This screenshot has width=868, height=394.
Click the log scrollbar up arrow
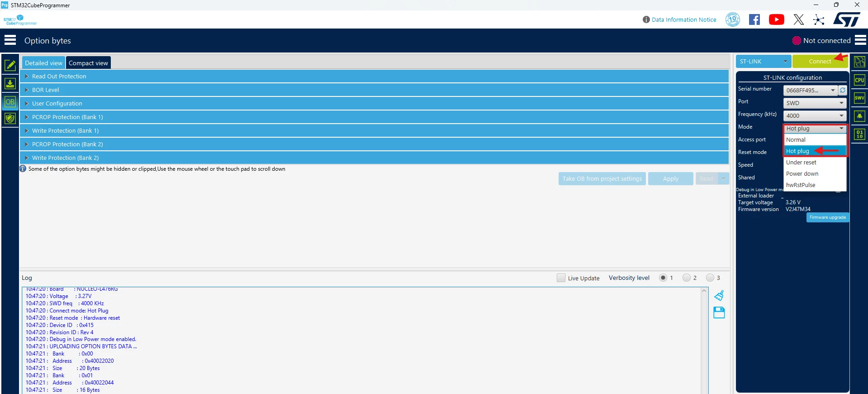pos(704,291)
